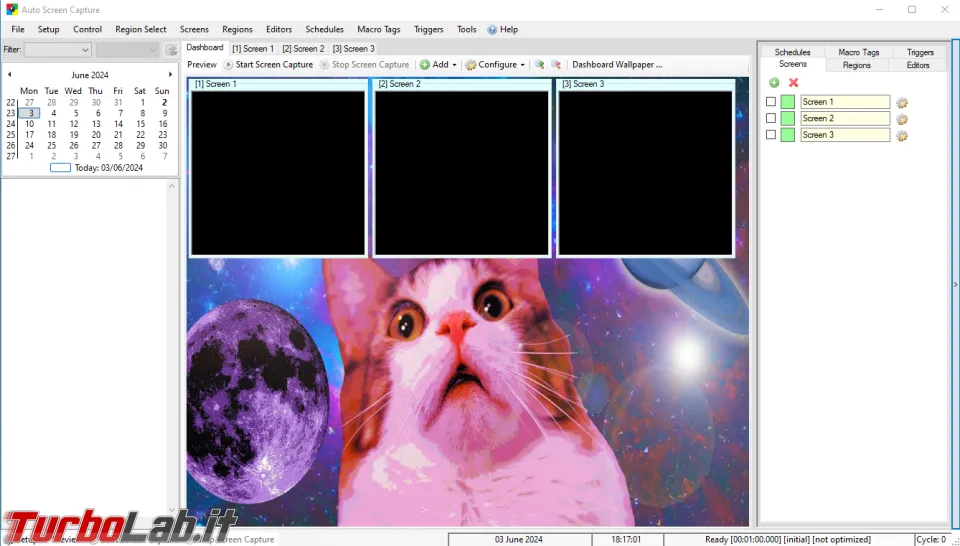Click the Screen 2 name input field

[845, 118]
